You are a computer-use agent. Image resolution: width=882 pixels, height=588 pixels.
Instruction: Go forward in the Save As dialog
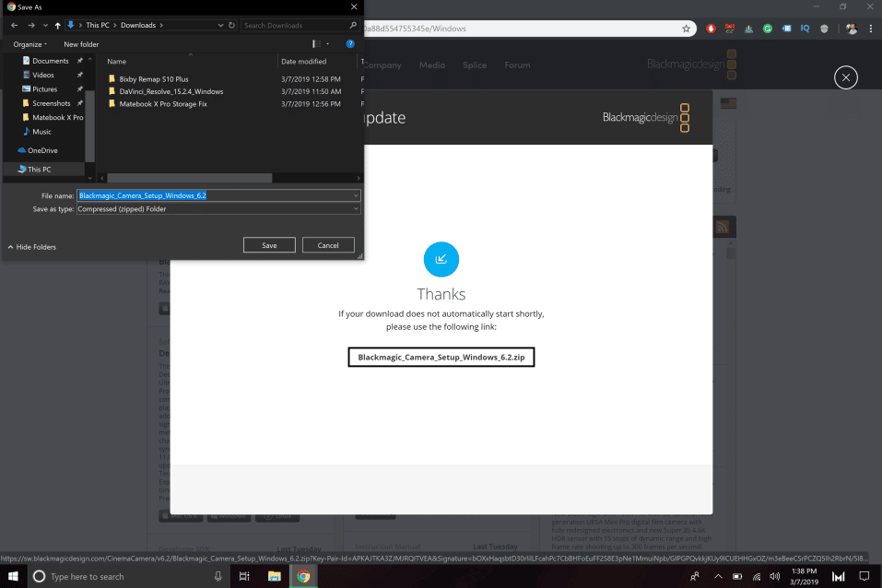[x=31, y=25]
